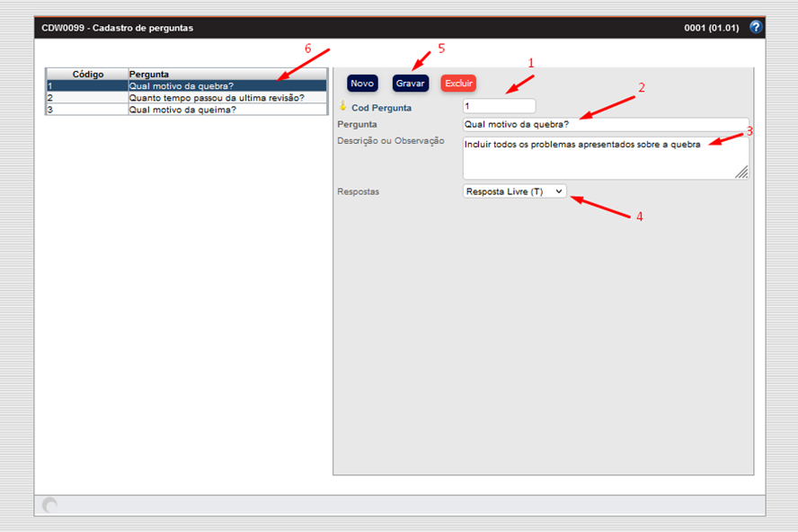Delete the record using Excluir

point(458,83)
